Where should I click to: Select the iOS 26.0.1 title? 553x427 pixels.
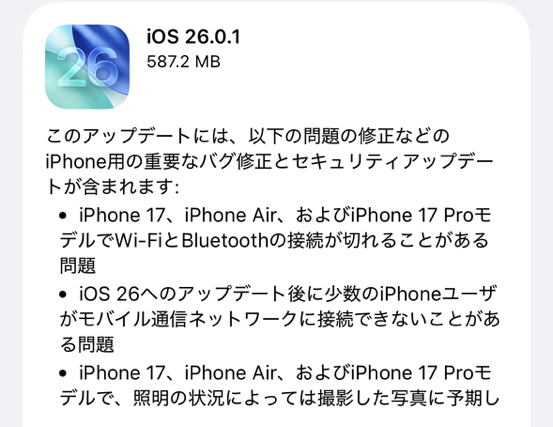pos(193,37)
